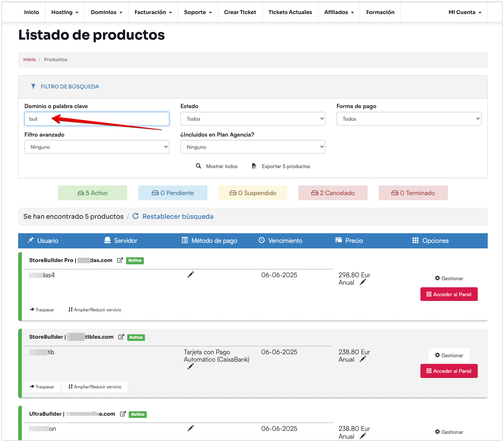The height and width of the screenshot is (442, 504).
Task: Edit payment method pencil for StoreBuilder Pro
Action: coord(191,275)
